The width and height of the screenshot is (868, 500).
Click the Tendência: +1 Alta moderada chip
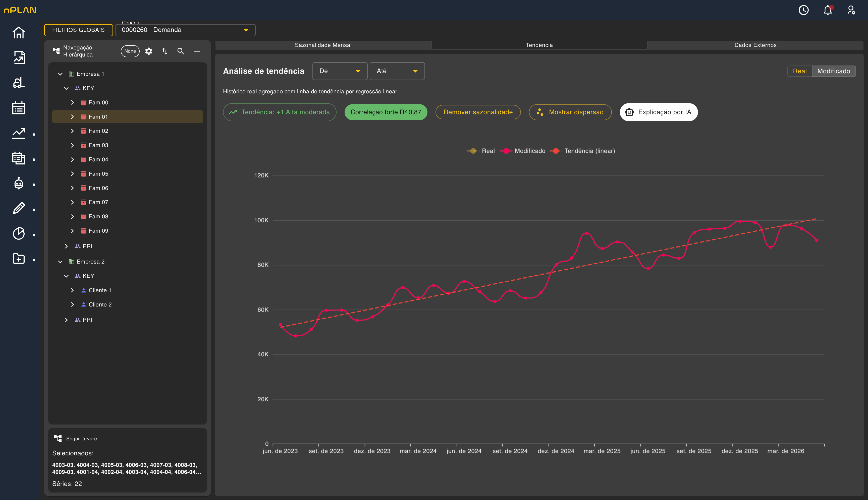pyautogui.click(x=280, y=112)
